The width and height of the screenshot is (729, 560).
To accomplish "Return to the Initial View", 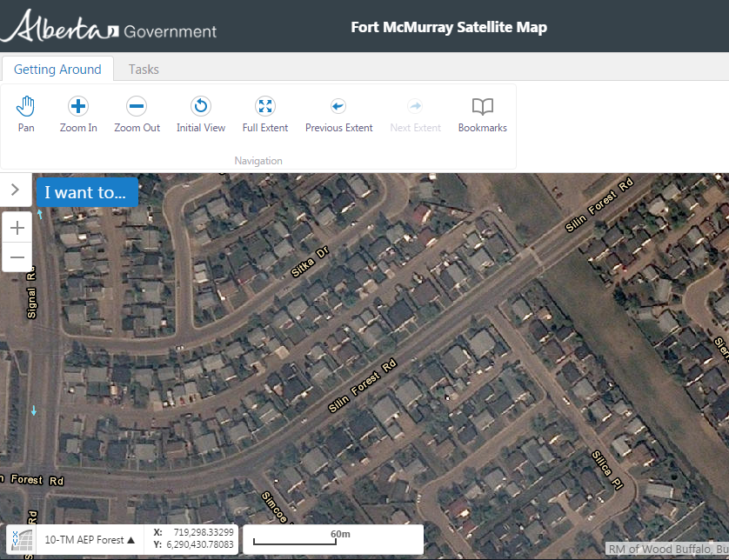I will tap(200, 113).
